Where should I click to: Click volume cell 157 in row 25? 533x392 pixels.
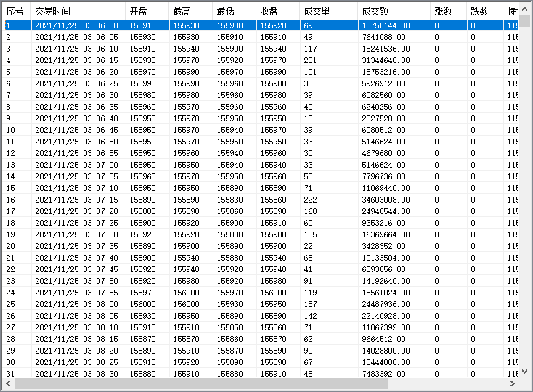(310, 304)
